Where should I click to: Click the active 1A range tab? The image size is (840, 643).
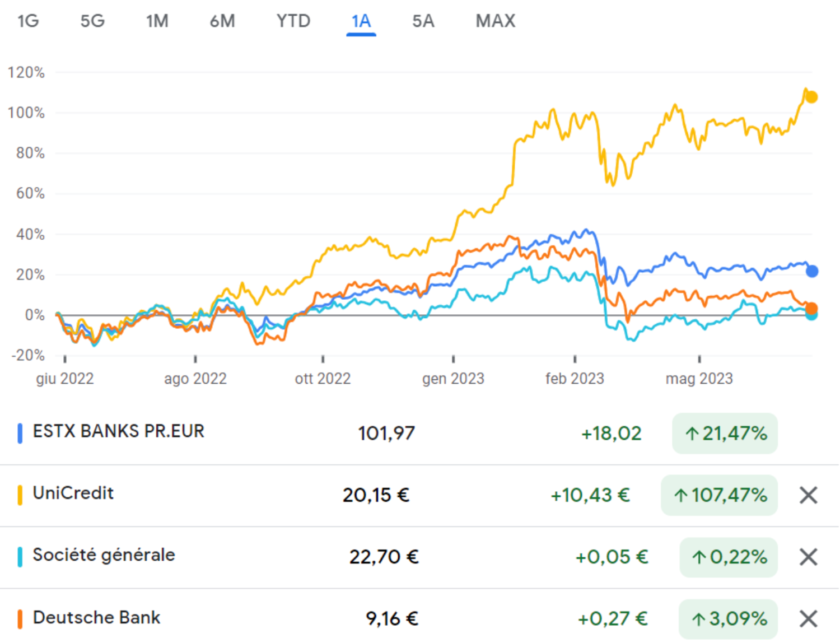[x=361, y=21]
